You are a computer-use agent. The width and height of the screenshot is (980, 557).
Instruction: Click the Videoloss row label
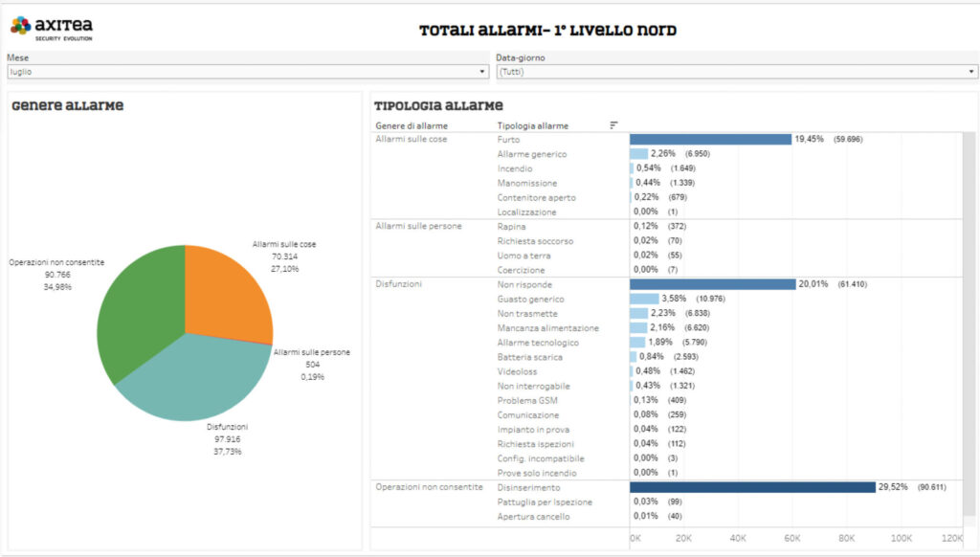(x=517, y=371)
